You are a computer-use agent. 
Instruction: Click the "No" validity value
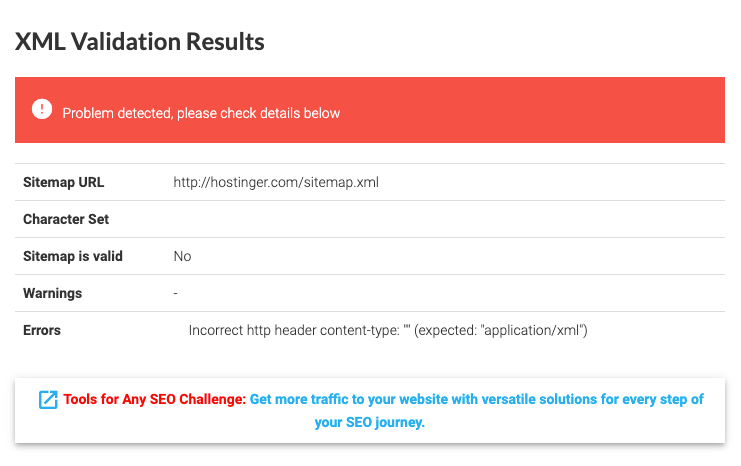click(182, 256)
